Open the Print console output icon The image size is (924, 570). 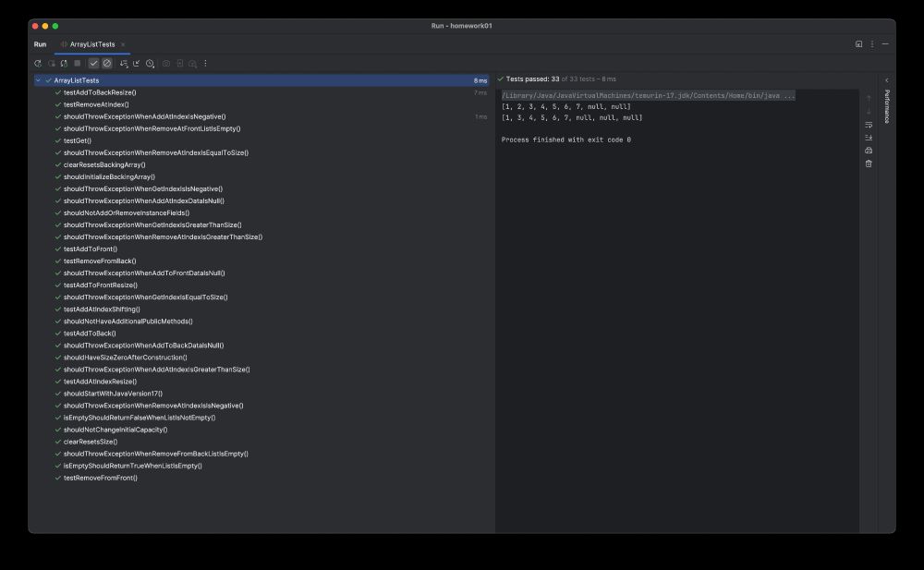point(866,150)
